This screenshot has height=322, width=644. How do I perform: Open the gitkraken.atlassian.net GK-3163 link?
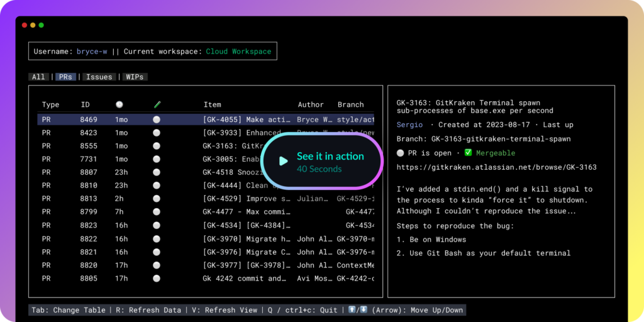coord(496,167)
